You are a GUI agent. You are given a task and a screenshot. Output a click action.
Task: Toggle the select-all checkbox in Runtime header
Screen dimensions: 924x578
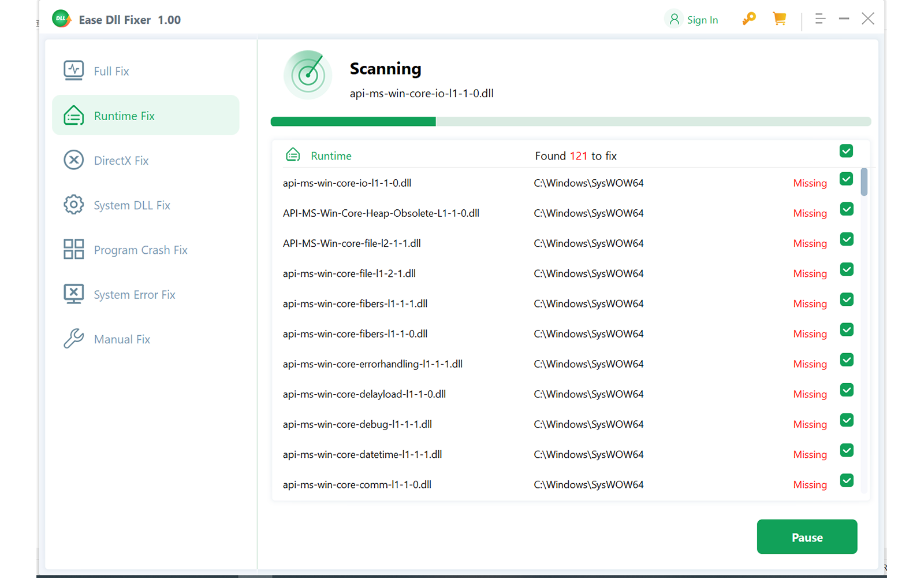point(846,151)
